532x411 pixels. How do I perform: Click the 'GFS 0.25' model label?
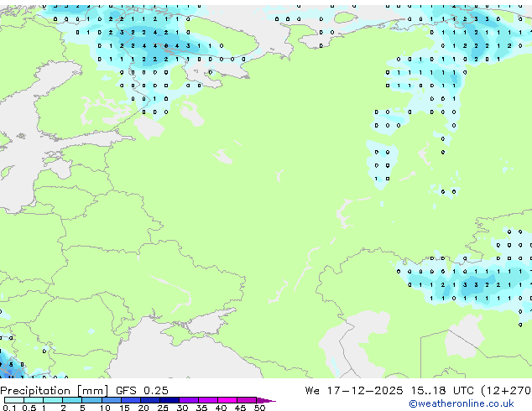[x=142, y=391]
